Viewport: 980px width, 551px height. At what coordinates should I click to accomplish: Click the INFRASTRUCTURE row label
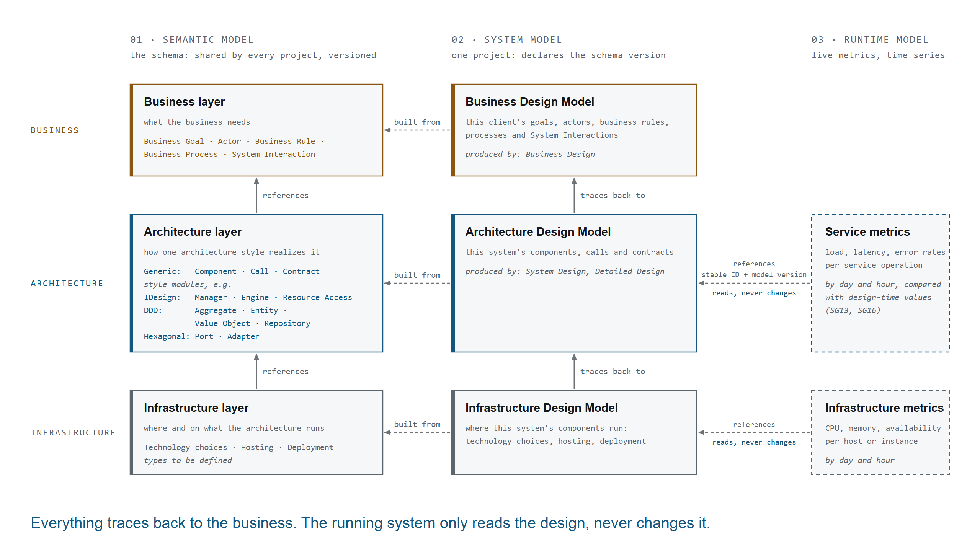[x=73, y=433]
